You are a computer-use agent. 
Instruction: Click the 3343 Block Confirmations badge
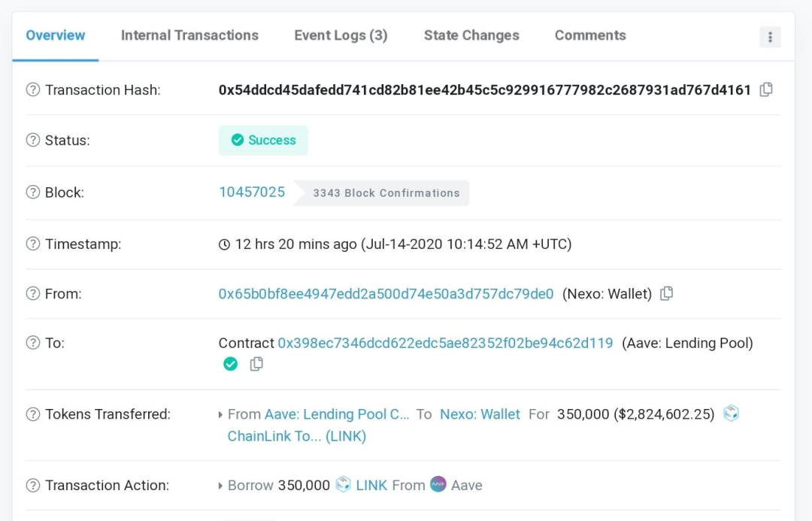coord(386,192)
